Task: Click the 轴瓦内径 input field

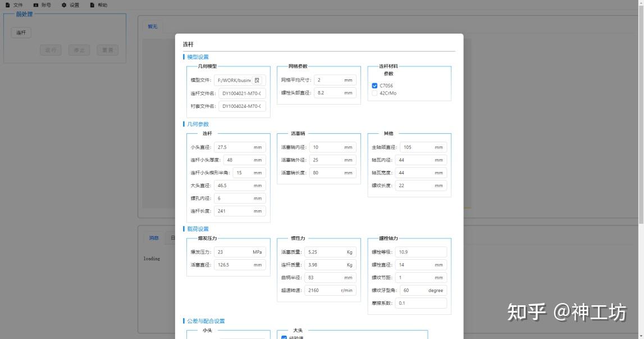Action: (421, 160)
